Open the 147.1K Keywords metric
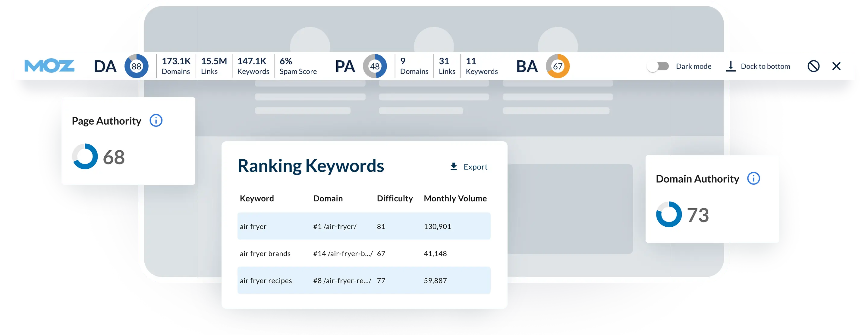Image resolution: width=868 pixels, height=335 pixels. point(253,66)
